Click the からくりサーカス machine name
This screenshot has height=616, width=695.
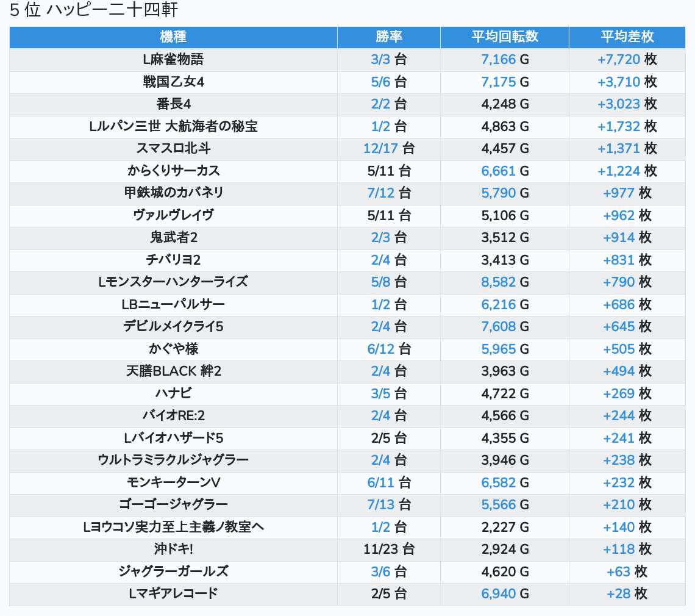[x=173, y=171]
